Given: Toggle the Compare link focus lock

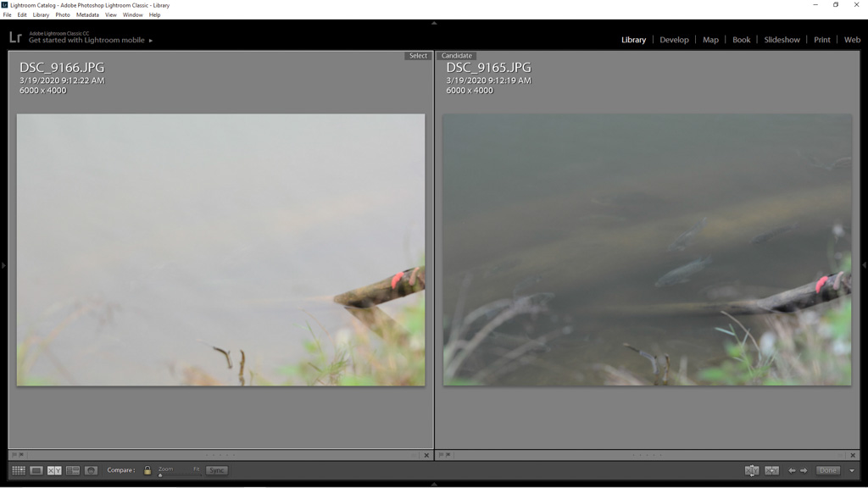Looking at the screenshot, I should (147, 470).
